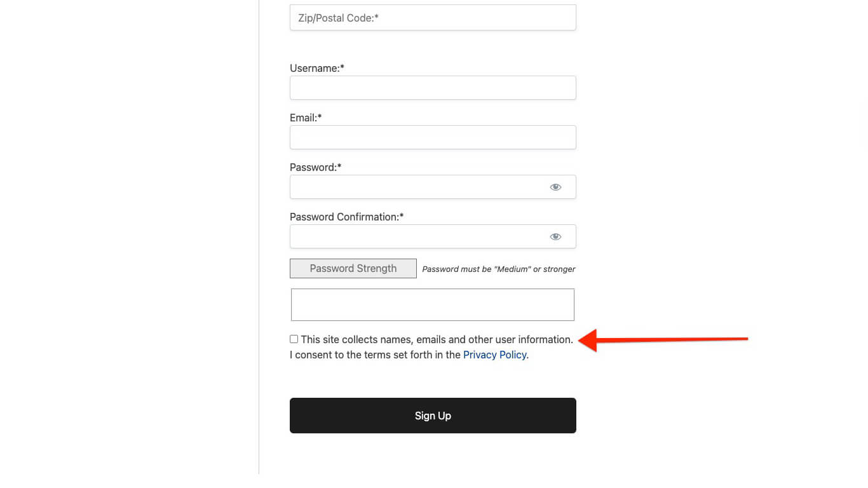Click the Username label text

[316, 68]
